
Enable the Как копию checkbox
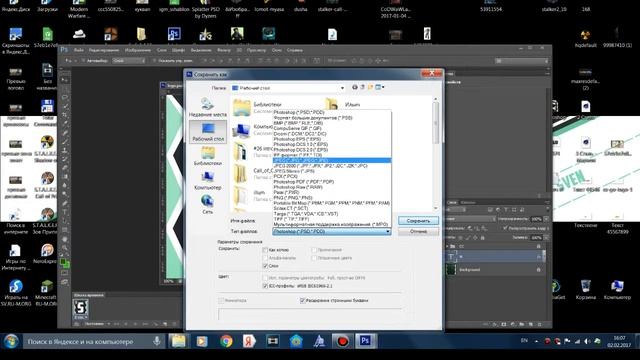tap(265, 250)
